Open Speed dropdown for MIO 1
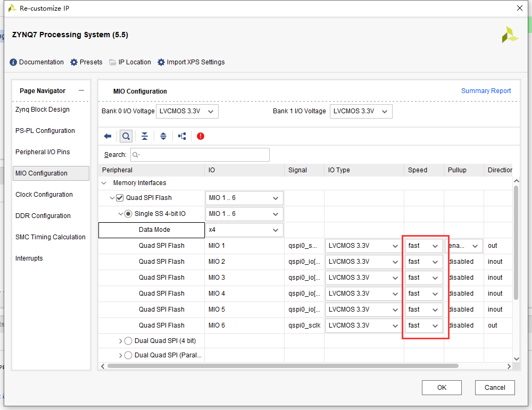The image size is (532, 410). tap(423, 246)
